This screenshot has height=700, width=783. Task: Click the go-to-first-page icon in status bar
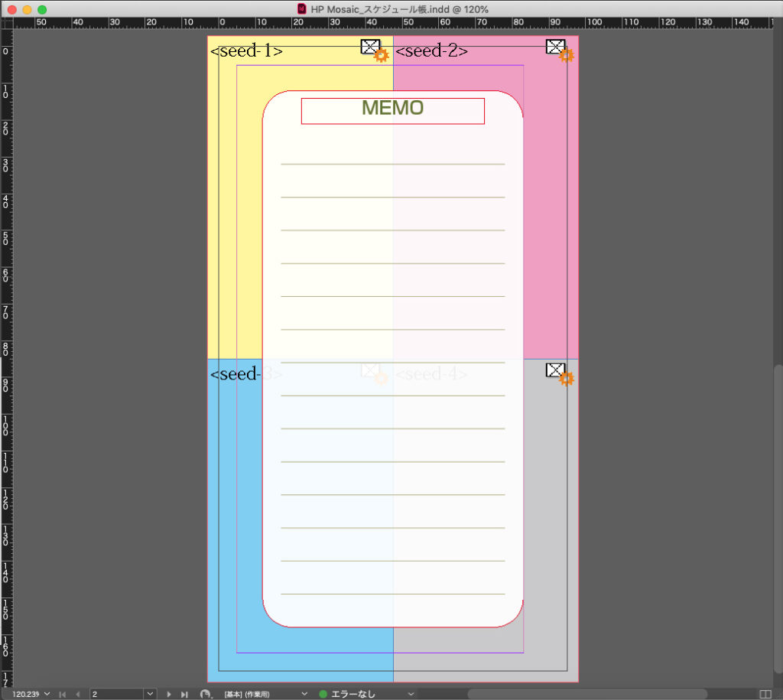[x=63, y=693]
